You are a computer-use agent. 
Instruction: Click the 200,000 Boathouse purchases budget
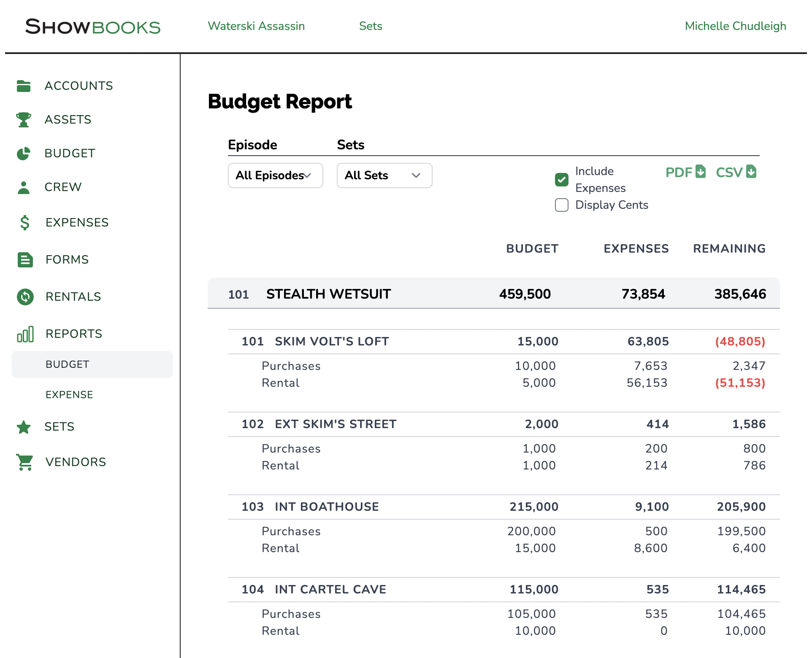pos(531,531)
